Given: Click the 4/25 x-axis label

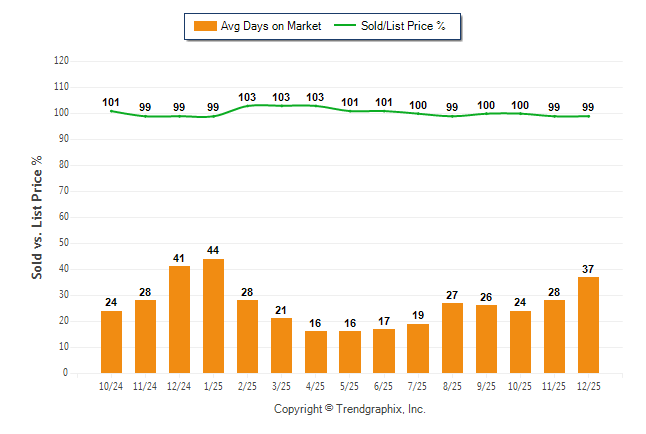Looking at the screenshot, I should 315,387.
